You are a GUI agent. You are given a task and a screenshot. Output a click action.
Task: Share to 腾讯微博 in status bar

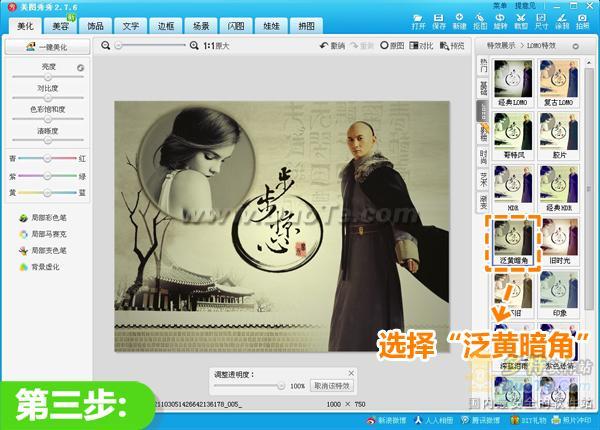click(x=480, y=420)
